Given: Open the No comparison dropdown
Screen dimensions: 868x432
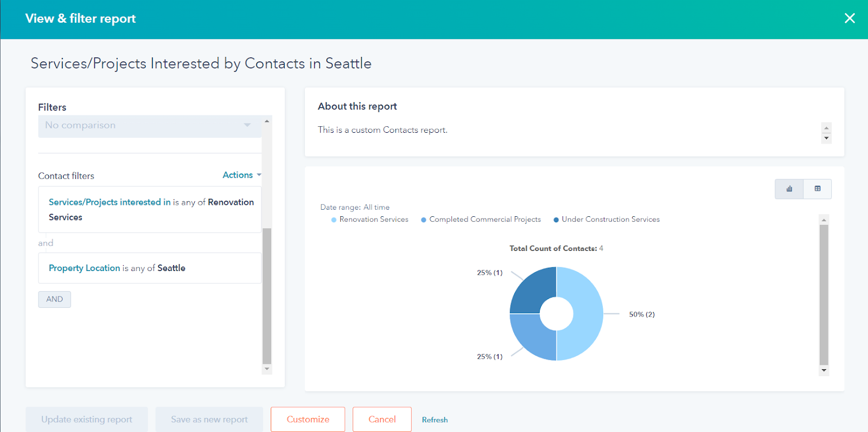Looking at the screenshot, I should 149,126.
